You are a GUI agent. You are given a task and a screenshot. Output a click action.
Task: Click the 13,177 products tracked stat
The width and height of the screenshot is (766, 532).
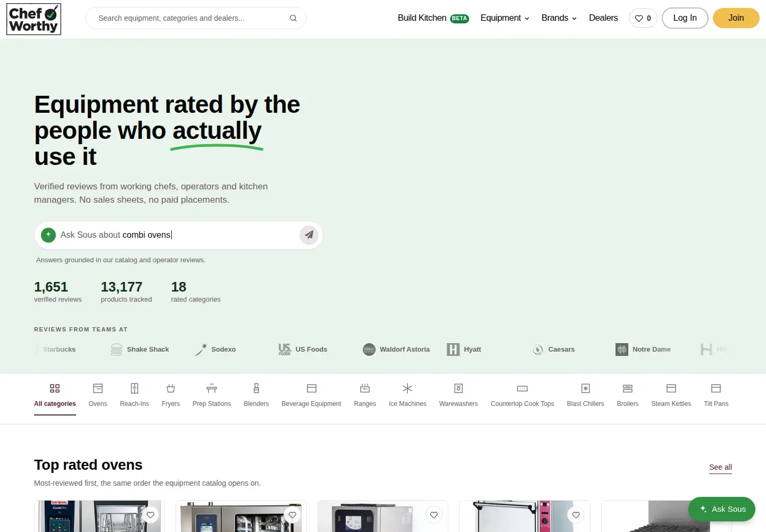pos(127,292)
